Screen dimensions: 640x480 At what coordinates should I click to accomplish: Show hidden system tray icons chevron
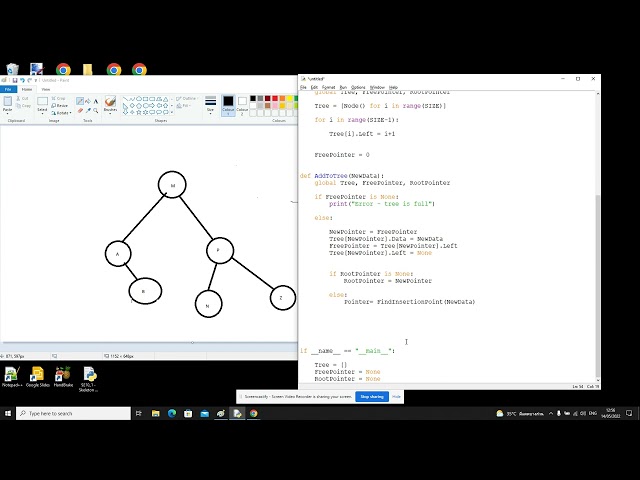[x=551, y=413]
